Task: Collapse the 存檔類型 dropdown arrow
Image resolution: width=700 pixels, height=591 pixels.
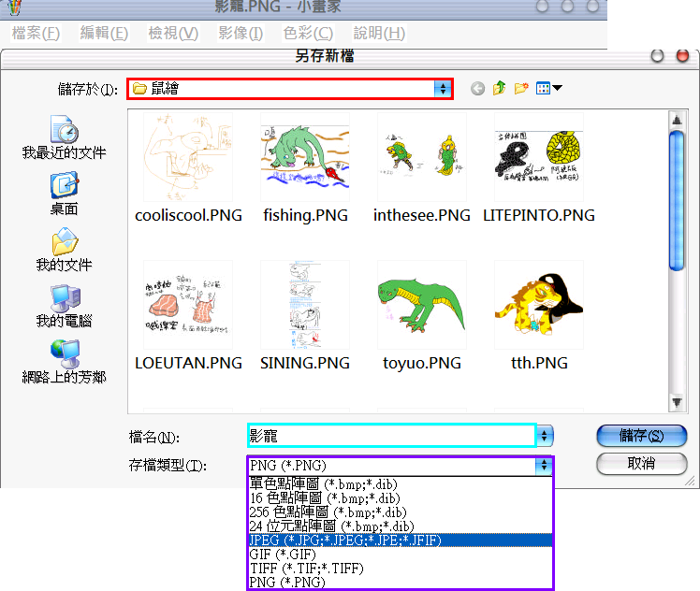Action: pyautogui.click(x=544, y=466)
